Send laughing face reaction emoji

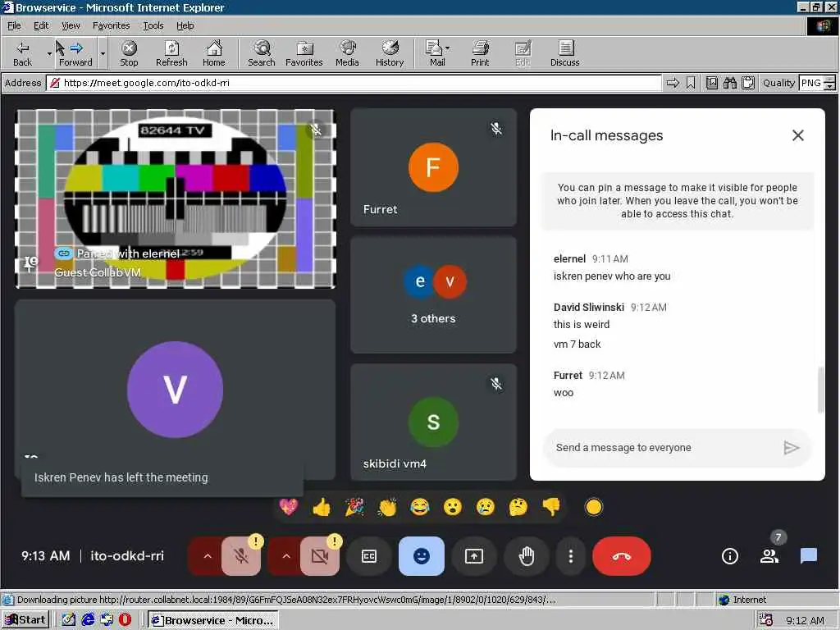[419, 507]
